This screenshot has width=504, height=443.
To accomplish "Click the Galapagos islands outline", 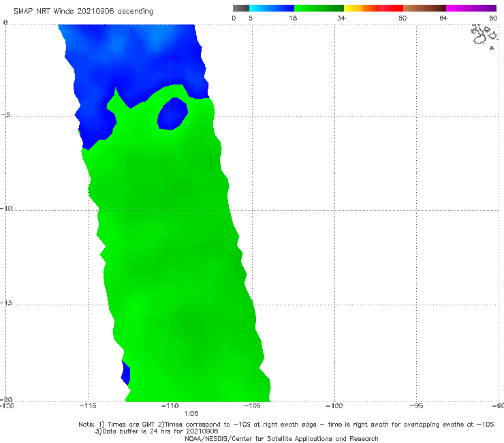I will [484, 35].
